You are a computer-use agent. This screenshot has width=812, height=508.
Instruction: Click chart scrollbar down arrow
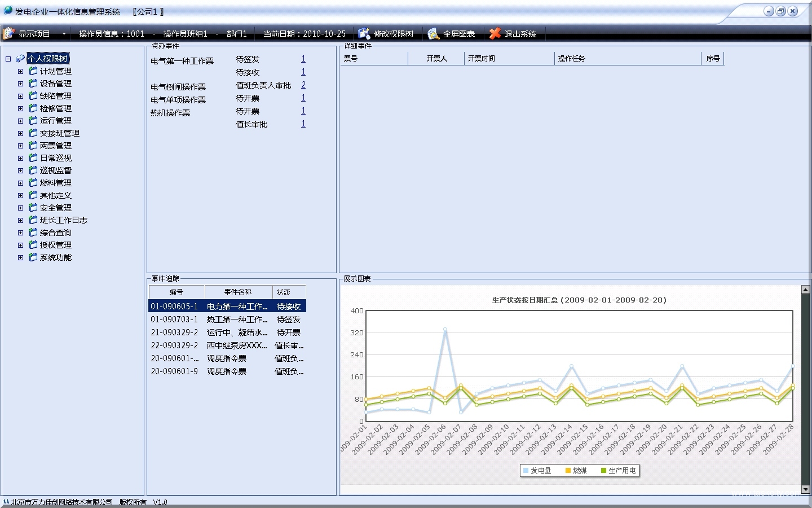[805, 489]
